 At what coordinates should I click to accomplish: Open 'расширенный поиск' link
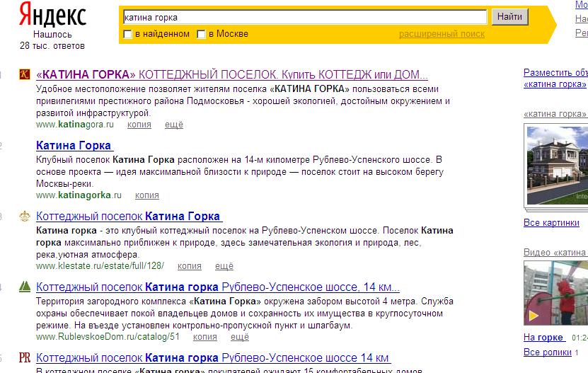(x=442, y=34)
